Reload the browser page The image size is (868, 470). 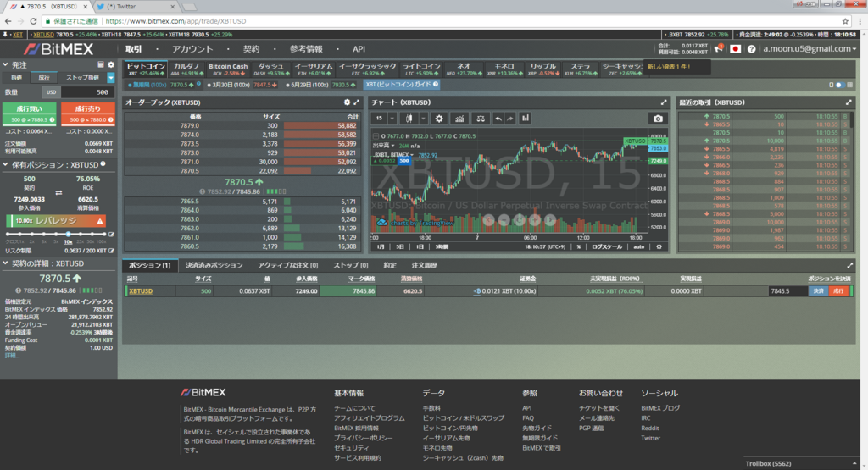point(33,21)
